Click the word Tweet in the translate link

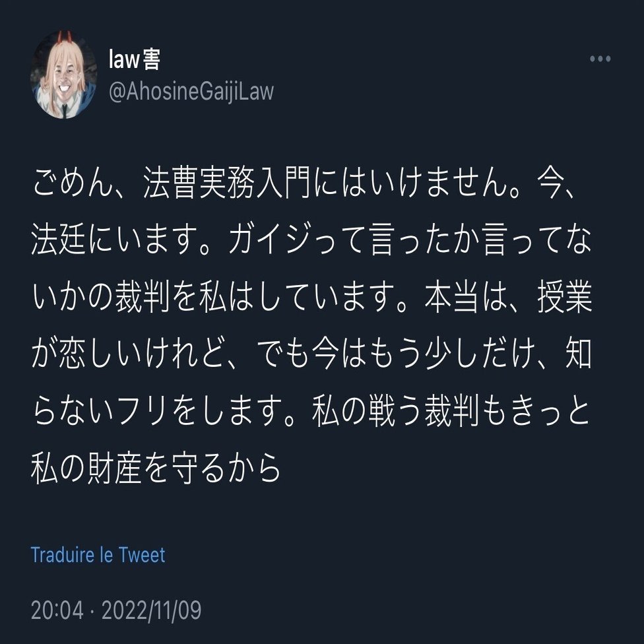pyautogui.click(x=142, y=556)
